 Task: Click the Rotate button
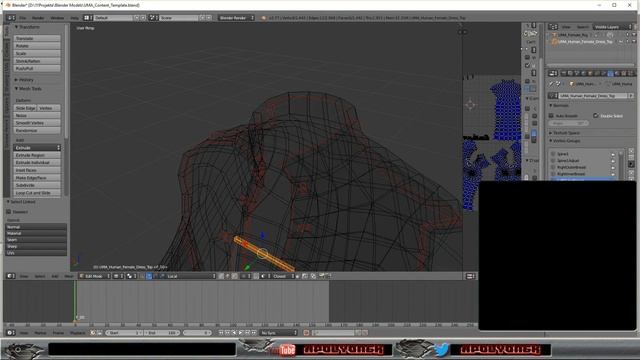[37, 46]
